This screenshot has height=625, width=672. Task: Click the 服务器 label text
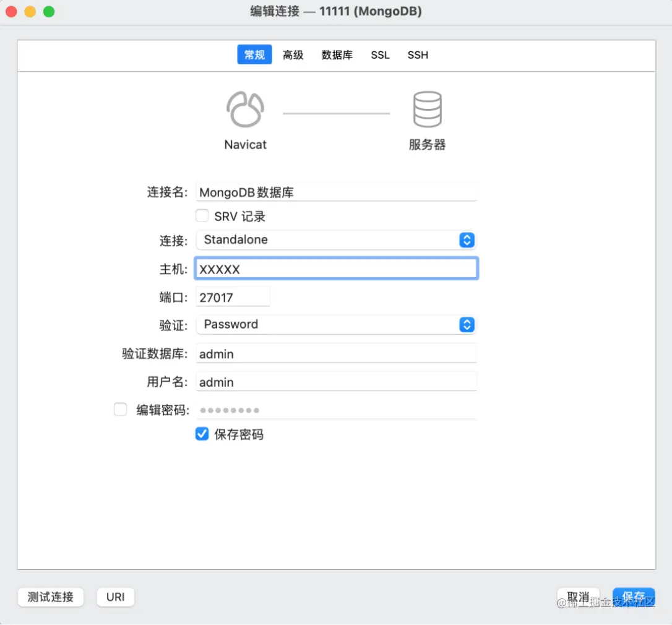tap(428, 145)
